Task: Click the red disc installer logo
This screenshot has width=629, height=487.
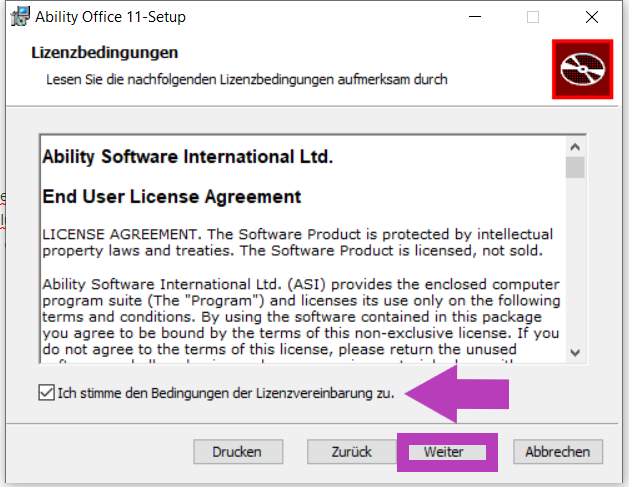Action: pos(582,69)
